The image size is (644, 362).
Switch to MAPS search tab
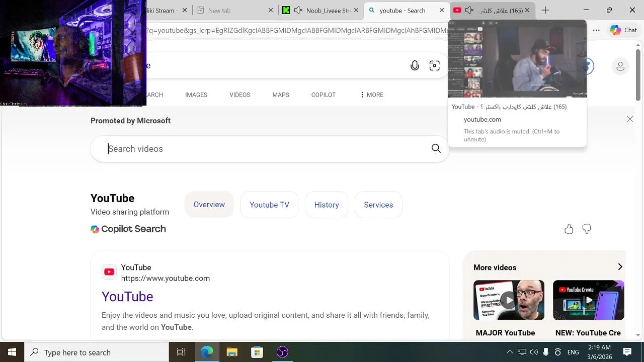pos(281,95)
